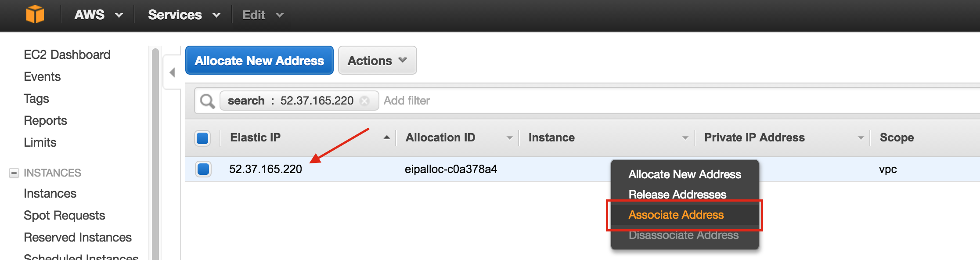Remove the 52.37.165.220 search filter
Viewport: 980px width, 260px height.
click(x=364, y=101)
